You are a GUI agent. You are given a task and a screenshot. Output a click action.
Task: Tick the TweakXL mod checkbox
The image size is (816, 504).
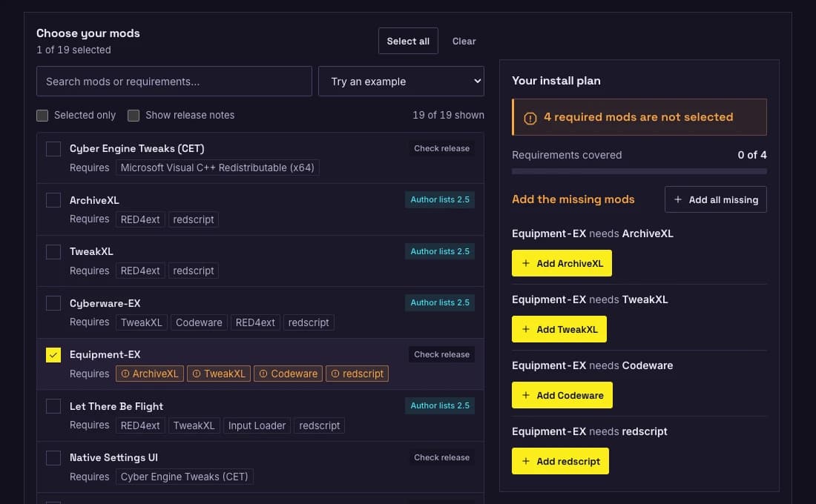53,252
